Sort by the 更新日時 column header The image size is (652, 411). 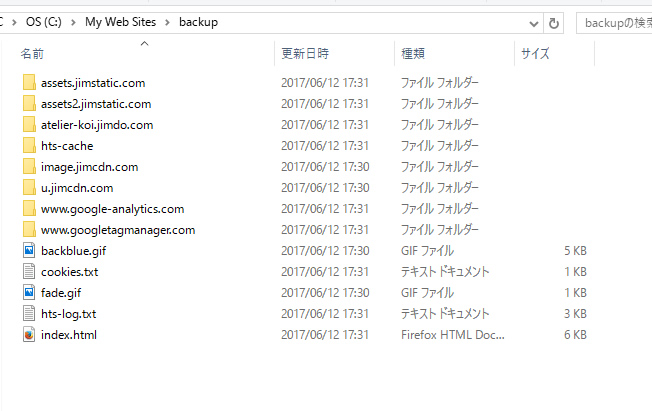(x=305, y=53)
